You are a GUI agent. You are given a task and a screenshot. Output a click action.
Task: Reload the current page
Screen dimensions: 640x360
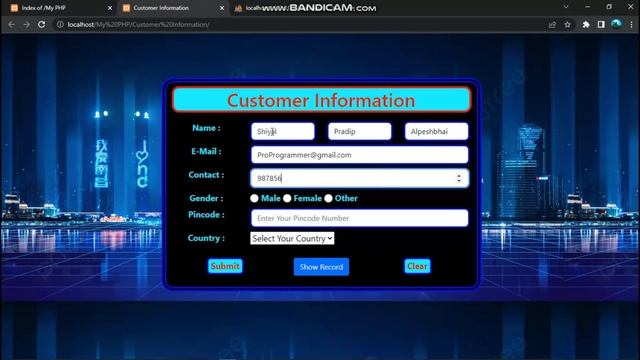[x=42, y=24]
